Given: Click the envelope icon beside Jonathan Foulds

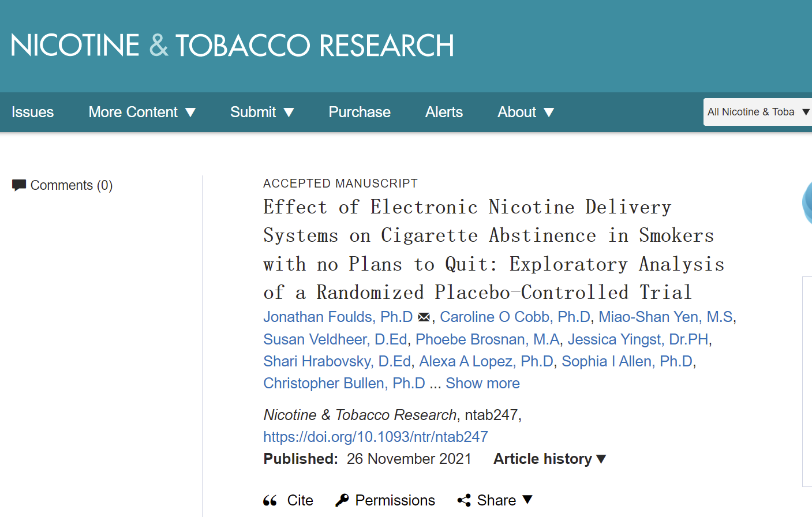Looking at the screenshot, I should 424,317.
